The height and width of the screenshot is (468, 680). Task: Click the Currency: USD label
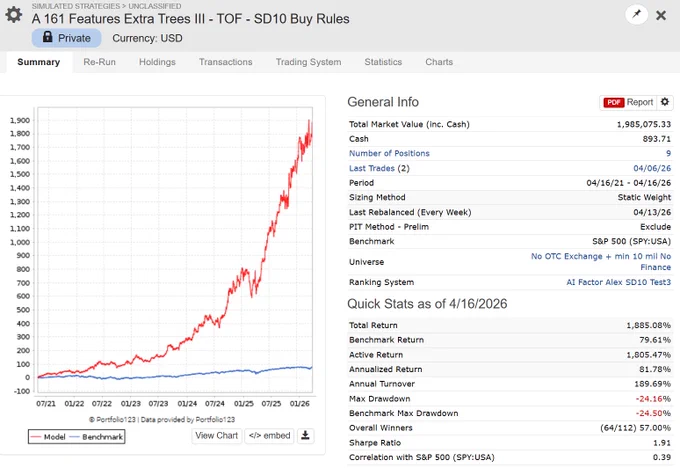[147, 38]
